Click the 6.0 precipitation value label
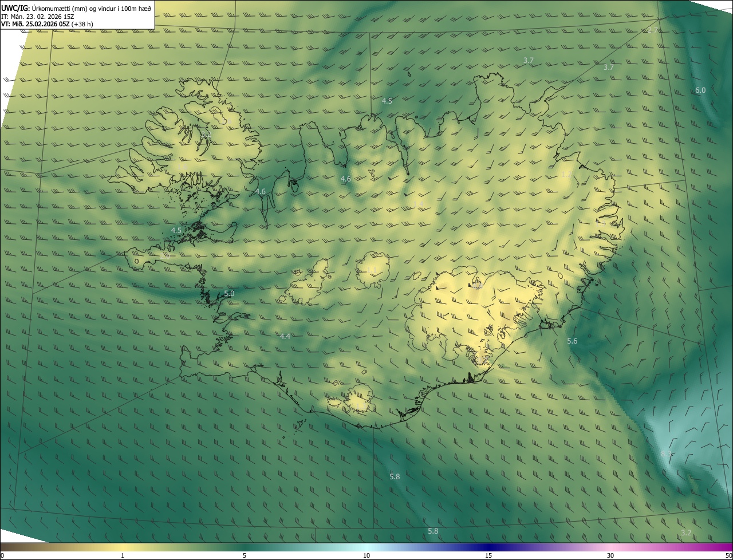The width and height of the screenshot is (733, 560). (700, 90)
